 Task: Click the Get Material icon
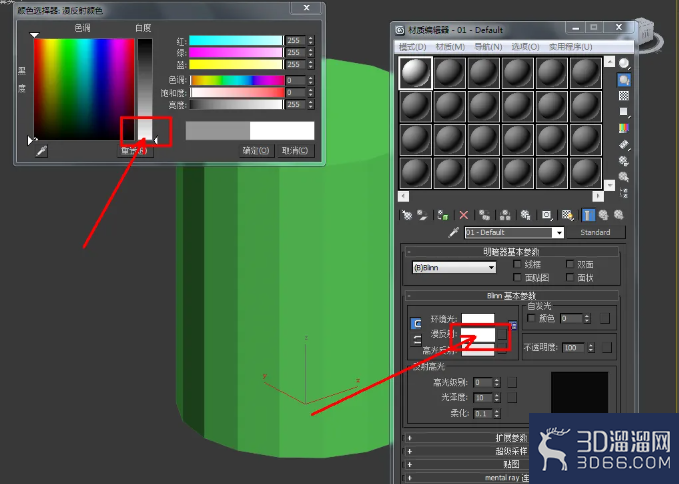pos(407,215)
